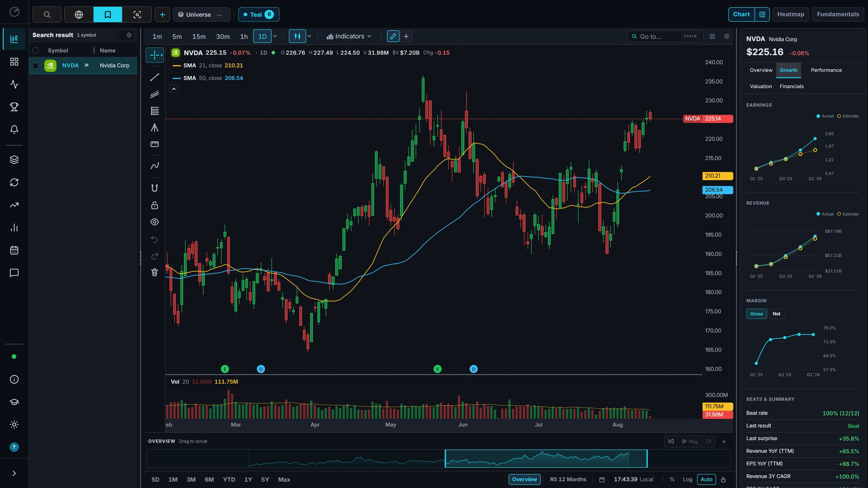Open the dashboard grid sidebar icon
This screenshot has width=868, height=488.
click(14, 62)
